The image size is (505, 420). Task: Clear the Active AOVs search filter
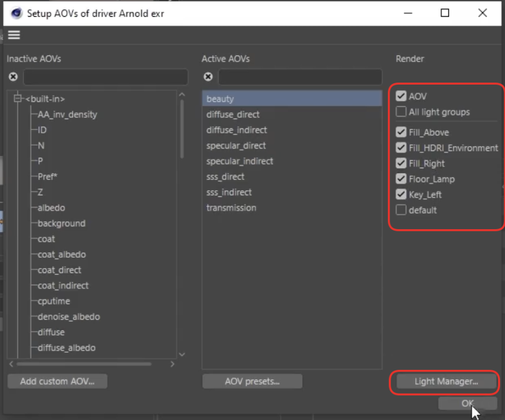208,77
